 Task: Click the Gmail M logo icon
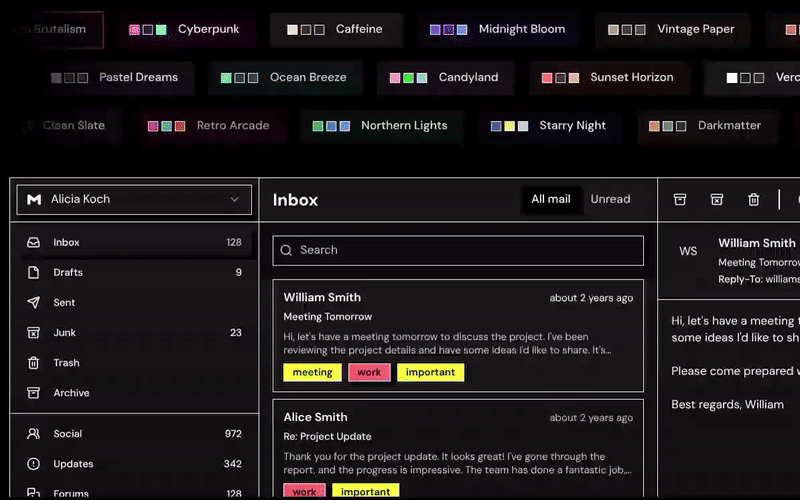(x=34, y=199)
